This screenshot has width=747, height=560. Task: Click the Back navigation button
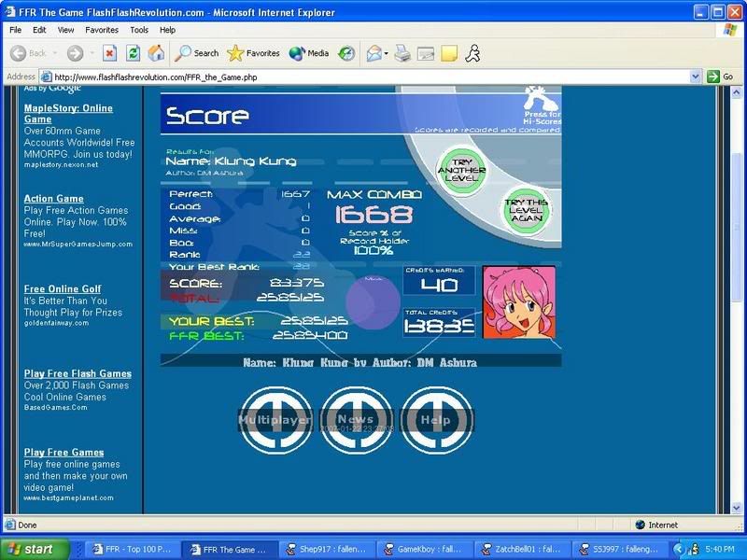(x=28, y=53)
